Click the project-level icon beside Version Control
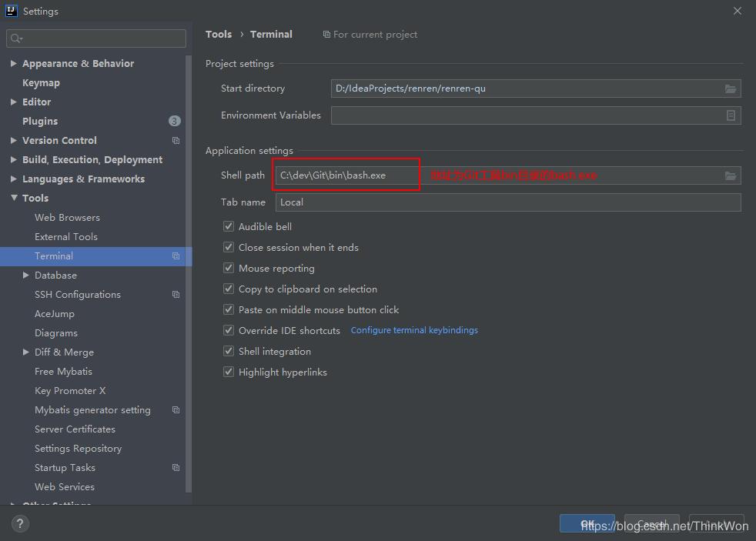756x541 pixels. [x=176, y=141]
